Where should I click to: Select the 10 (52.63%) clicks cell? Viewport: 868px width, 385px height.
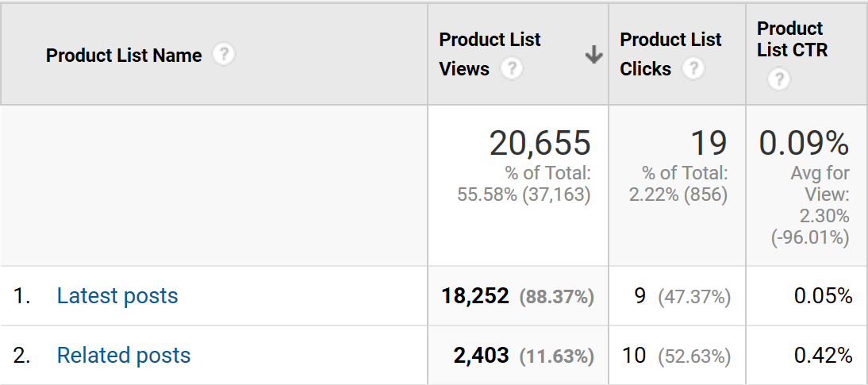(677, 356)
